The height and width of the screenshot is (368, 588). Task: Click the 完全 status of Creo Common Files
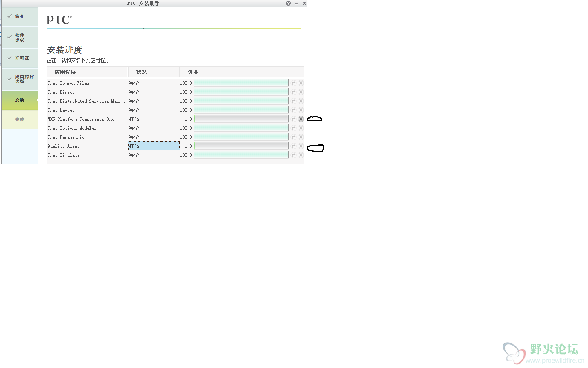pos(134,83)
